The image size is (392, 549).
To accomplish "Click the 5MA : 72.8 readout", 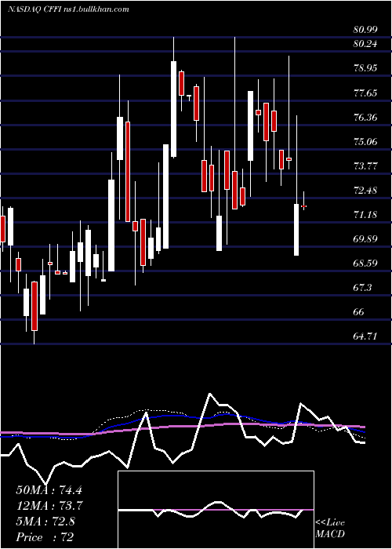I will coord(45,522).
